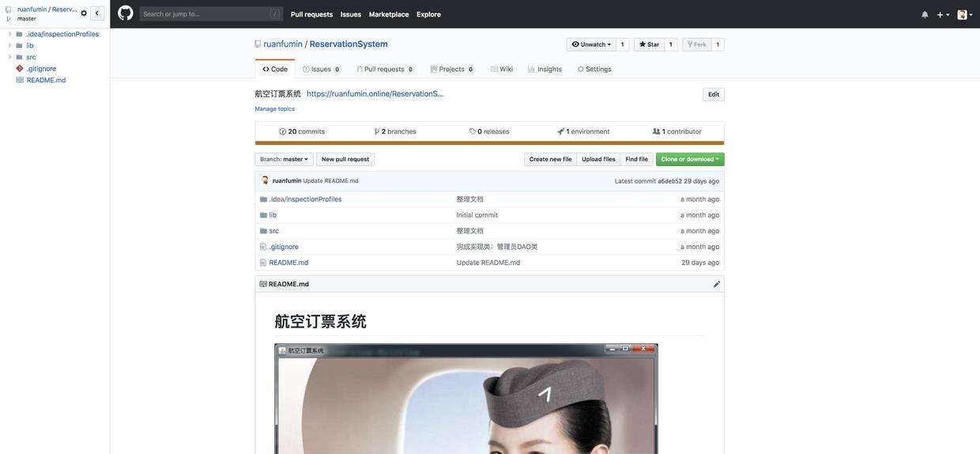
Task: Open commit message 完成实现类：管理员DAO类
Action: click(x=497, y=247)
